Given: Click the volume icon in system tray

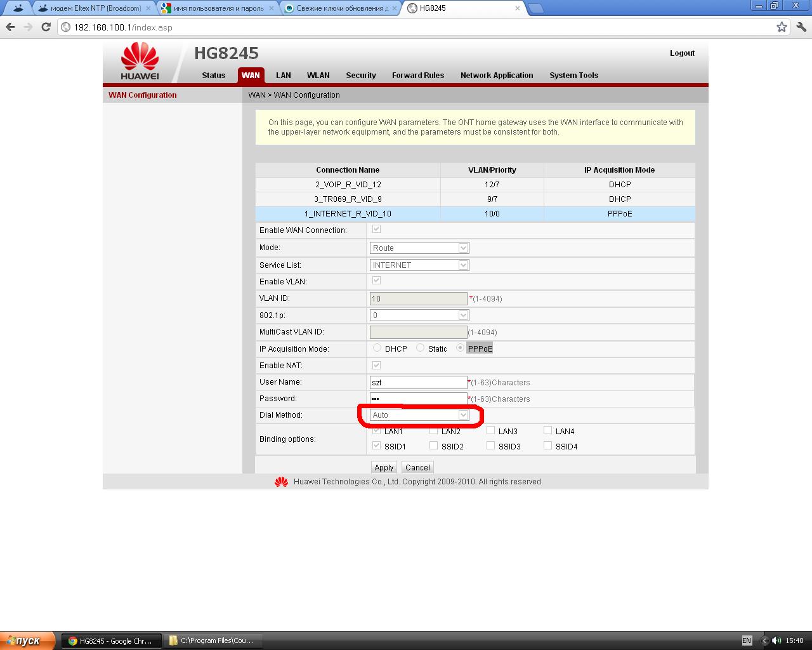Looking at the screenshot, I should point(776,640).
